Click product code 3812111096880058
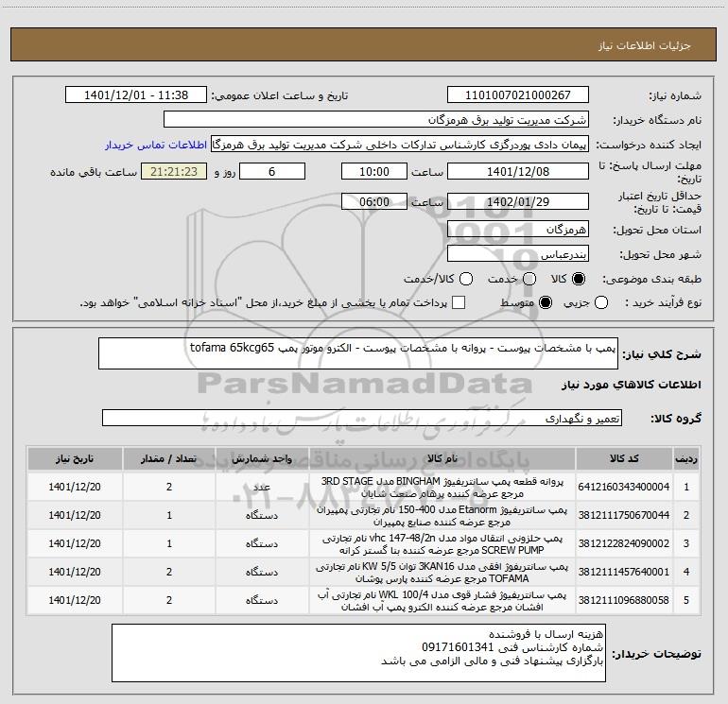This screenshot has height=704, width=728. coord(624,600)
